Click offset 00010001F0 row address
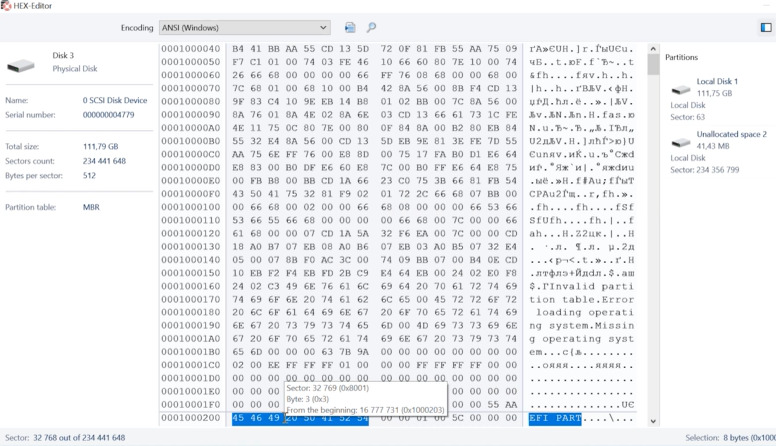 pos(191,404)
